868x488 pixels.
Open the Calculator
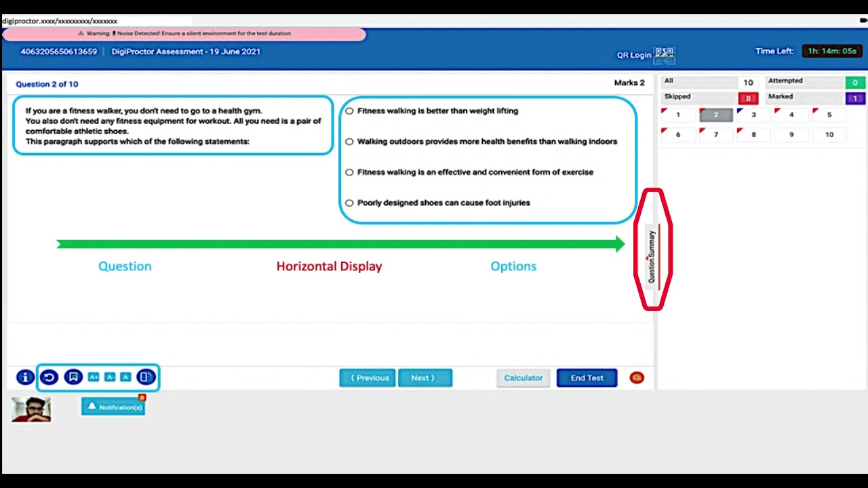pos(523,378)
